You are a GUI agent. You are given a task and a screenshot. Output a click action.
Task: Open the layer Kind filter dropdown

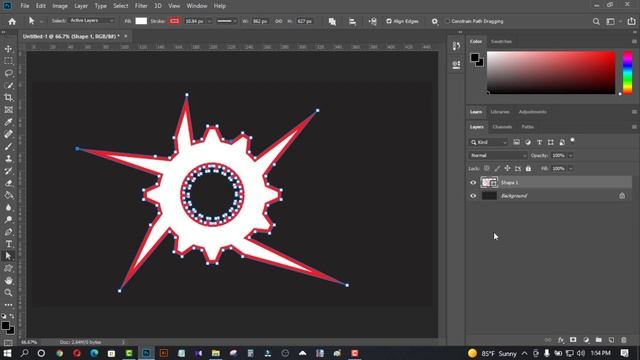tap(488, 142)
